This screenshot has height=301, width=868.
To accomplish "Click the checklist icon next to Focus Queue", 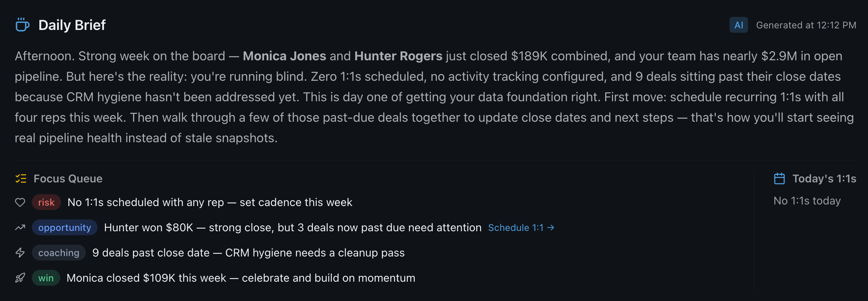I will tap(20, 178).
